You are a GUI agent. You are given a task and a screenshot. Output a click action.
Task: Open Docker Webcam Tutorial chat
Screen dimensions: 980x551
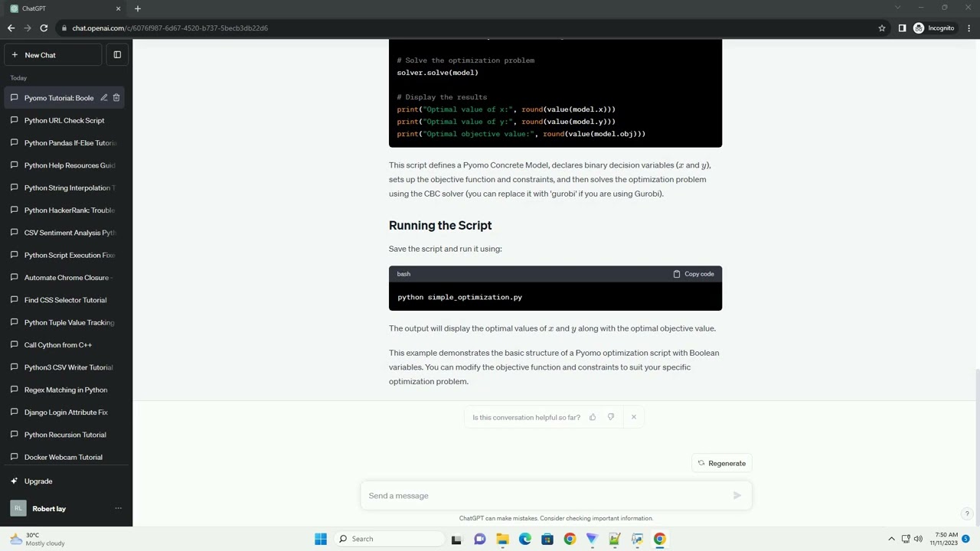66,457
